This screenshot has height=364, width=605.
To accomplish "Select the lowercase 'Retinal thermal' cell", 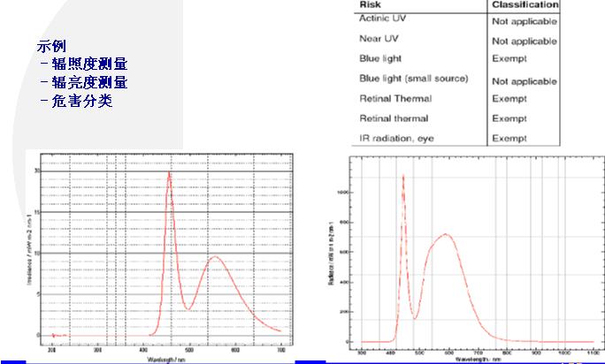I will pyautogui.click(x=394, y=118).
